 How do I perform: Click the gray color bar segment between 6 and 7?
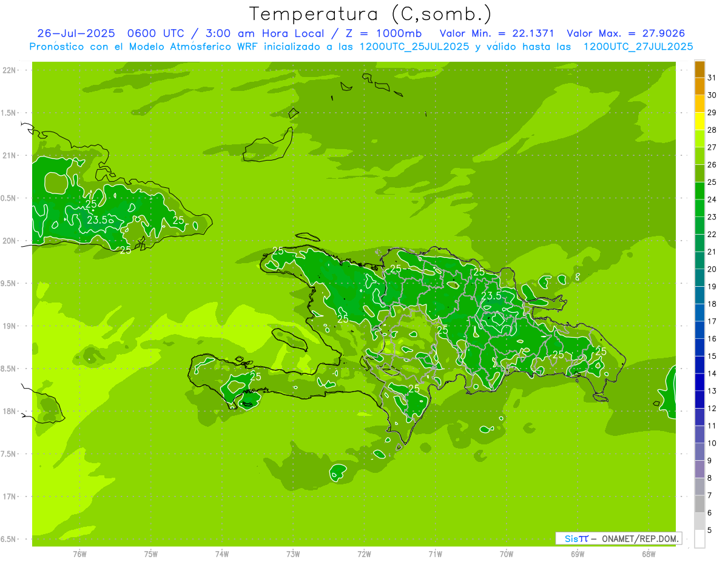click(x=699, y=504)
